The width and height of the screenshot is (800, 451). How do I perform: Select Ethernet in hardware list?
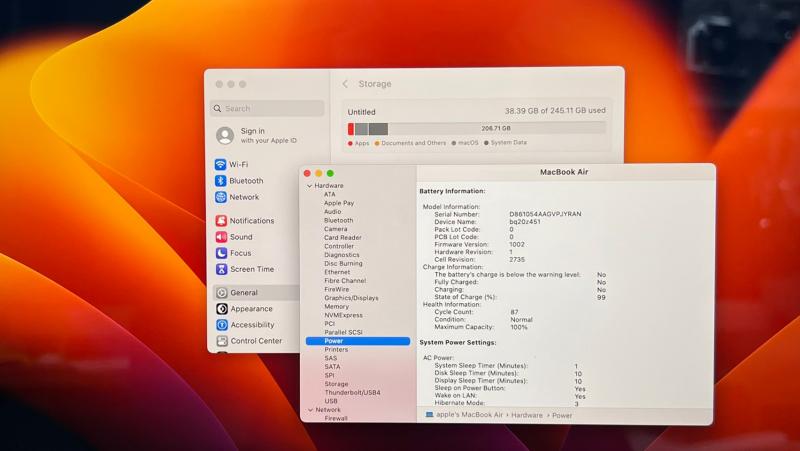(337, 272)
